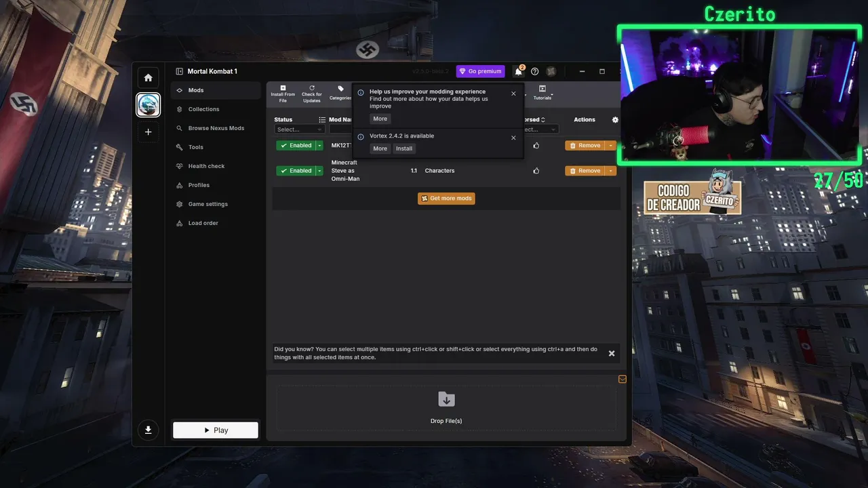Endorse the MK12T mod with thumbs up
The width and height of the screenshot is (868, 488).
(536, 146)
